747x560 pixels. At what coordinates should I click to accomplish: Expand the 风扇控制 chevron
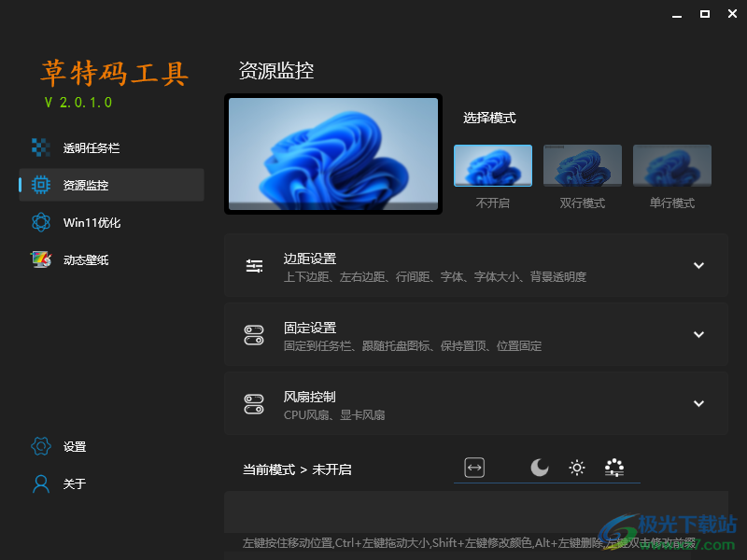coord(698,404)
